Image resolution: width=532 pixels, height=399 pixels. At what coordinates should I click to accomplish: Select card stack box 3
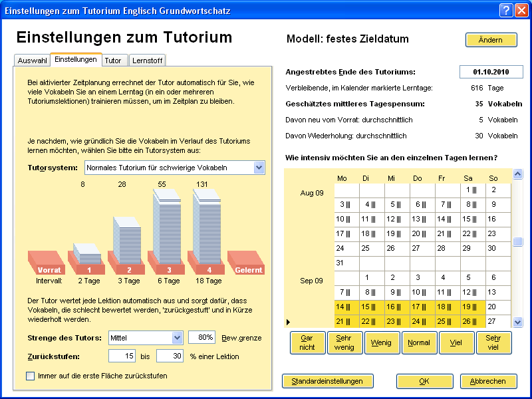166,232
